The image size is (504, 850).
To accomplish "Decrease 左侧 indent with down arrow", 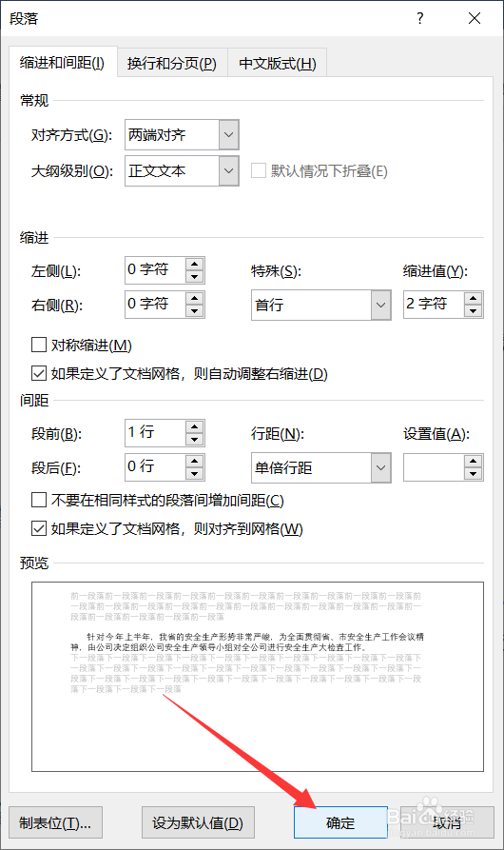I will click(194, 276).
